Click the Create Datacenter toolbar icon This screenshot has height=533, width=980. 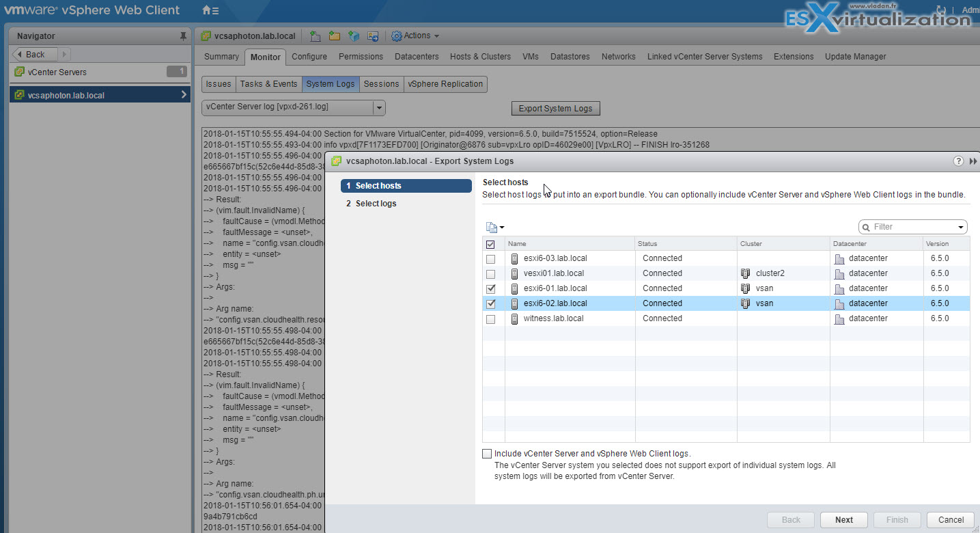pyautogui.click(x=315, y=36)
